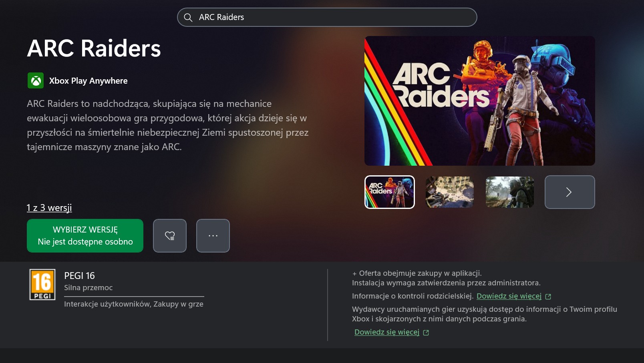Select the ARC Raiders logo thumbnail

tap(390, 192)
